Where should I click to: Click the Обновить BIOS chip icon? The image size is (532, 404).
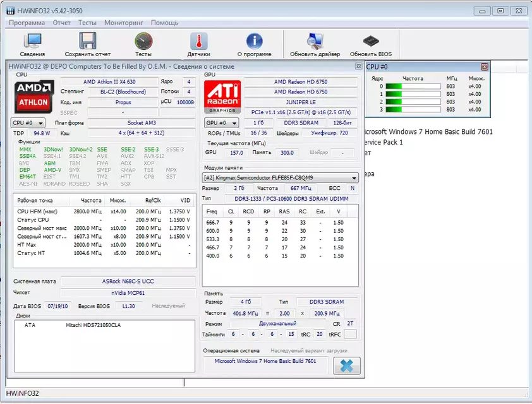tap(370, 44)
